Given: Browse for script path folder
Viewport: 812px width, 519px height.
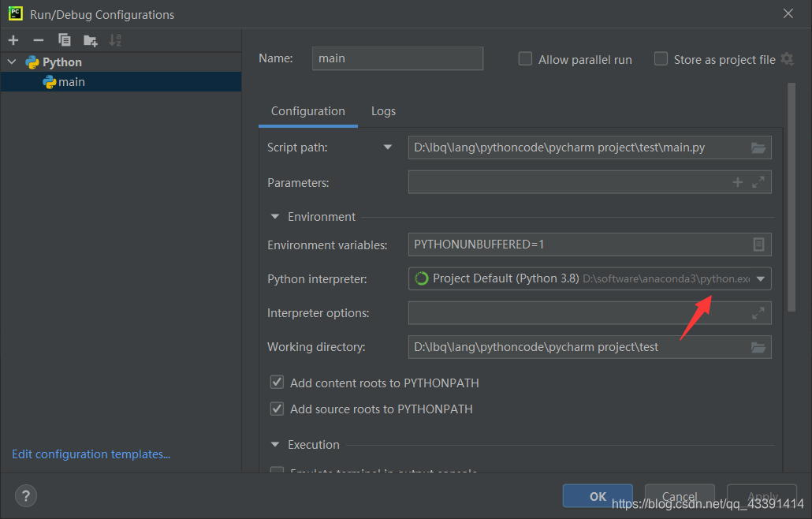Looking at the screenshot, I should tap(758, 147).
